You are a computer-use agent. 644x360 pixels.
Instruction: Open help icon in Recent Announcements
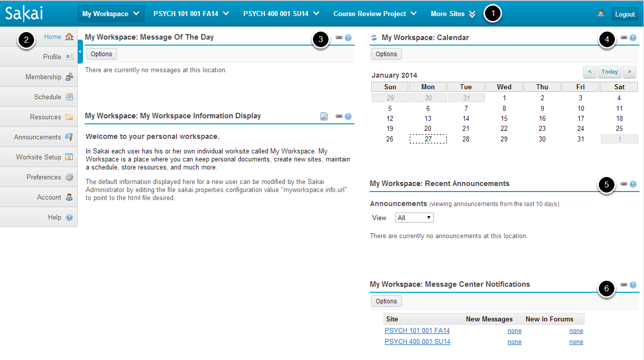(633, 184)
